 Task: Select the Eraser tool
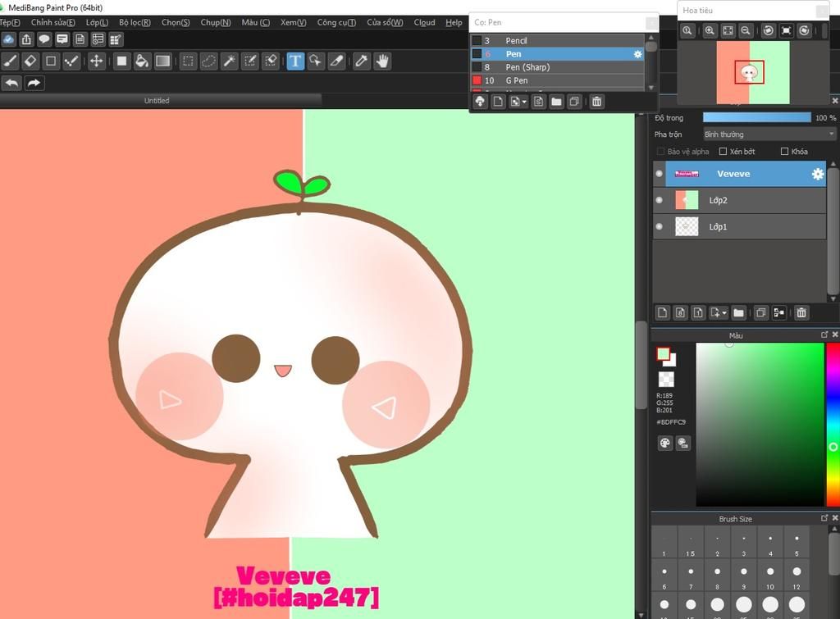(x=30, y=61)
